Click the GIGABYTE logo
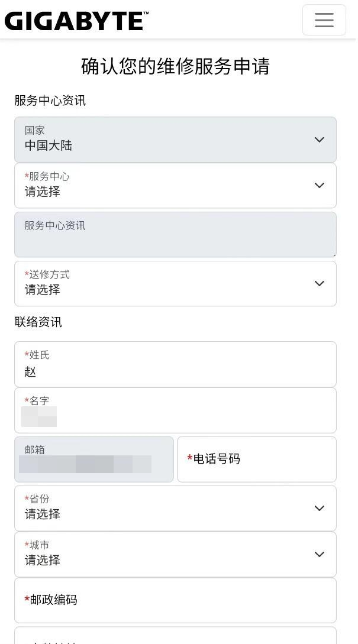Image resolution: width=358 pixels, height=644 pixels. click(76, 21)
